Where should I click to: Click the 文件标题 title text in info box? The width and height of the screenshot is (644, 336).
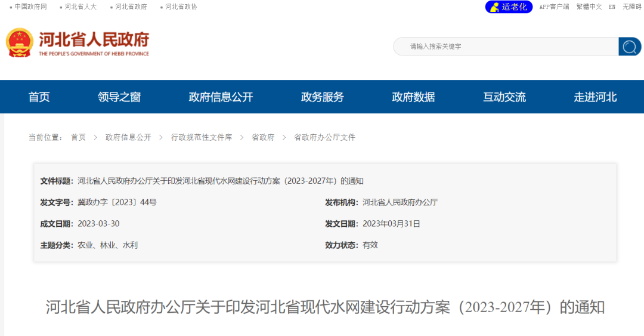coord(221,181)
